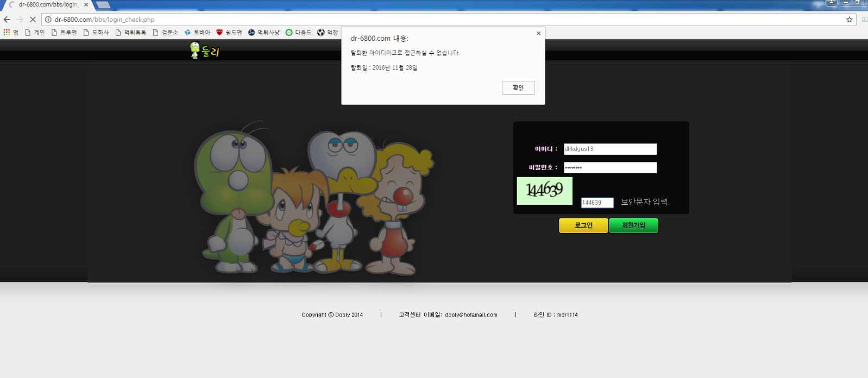The width and height of the screenshot is (868, 378).
Task: Click the dooly@hotamail.com email text
Action: tap(471, 315)
